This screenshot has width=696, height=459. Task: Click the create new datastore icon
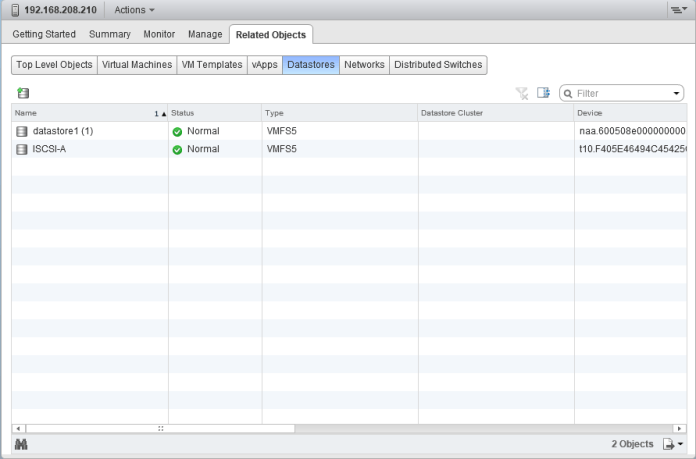pyautogui.click(x=22, y=93)
